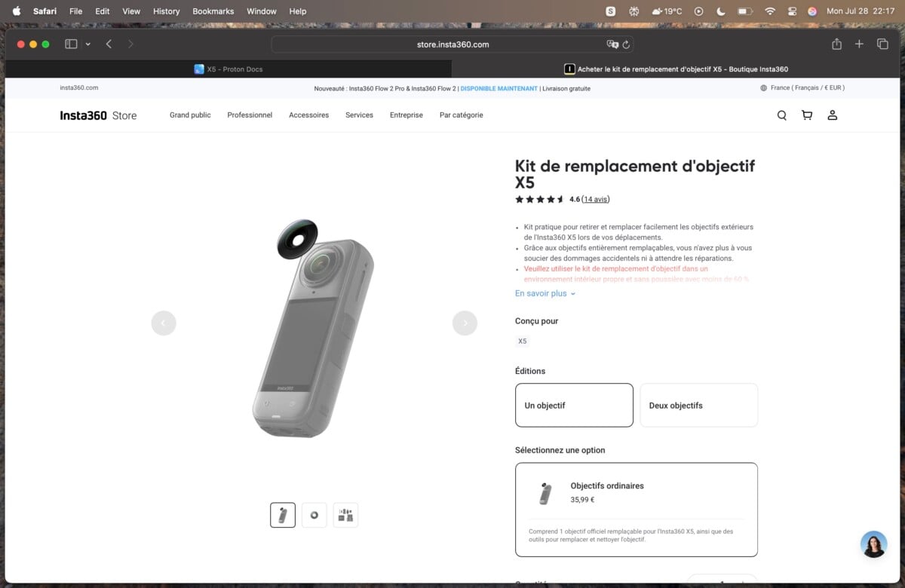This screenshot has height=588, width=905.
Task: Choose the "Objectifs ordinaires" option card
Action: pos(637,510)
